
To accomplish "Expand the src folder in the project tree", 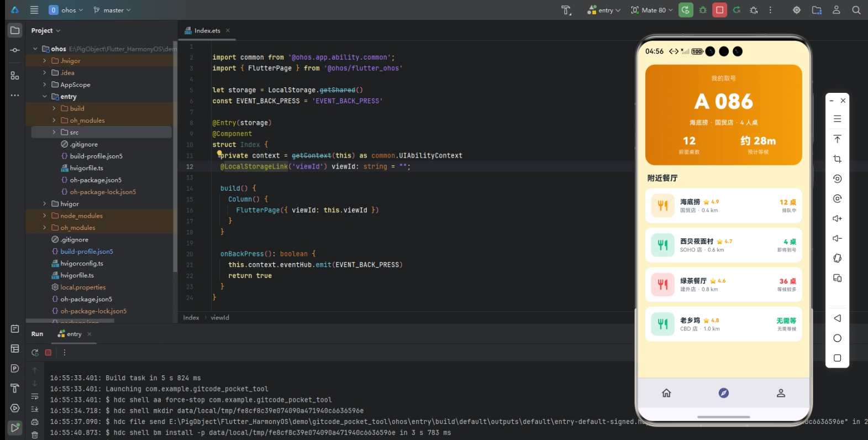I will pyautogui.click(x=54, y=132).
